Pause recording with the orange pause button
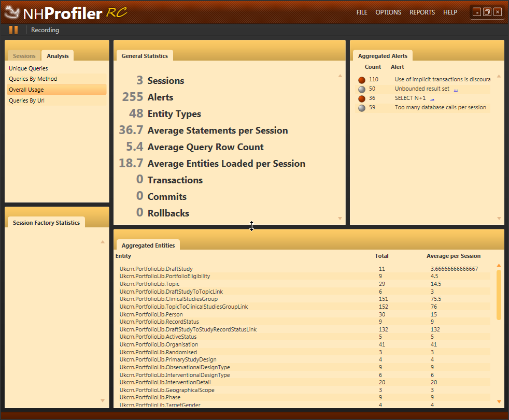Screen dimensions: 509x420 coord(13,30)
